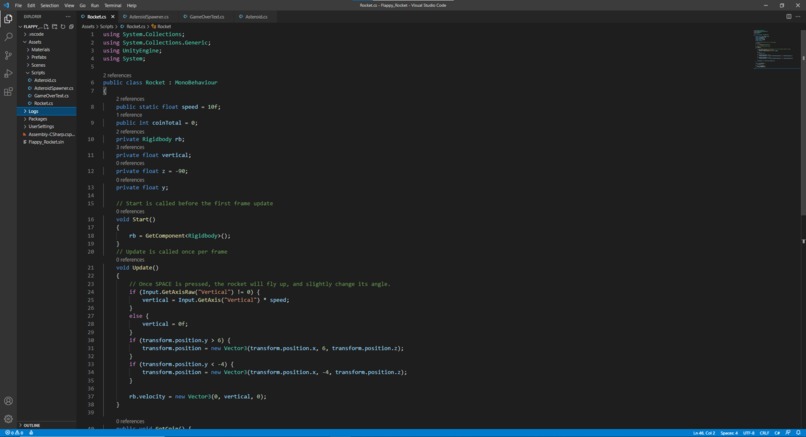Close the Rocket.cs tab
Viewport: 806px width, 437px height.
point(113,17)
